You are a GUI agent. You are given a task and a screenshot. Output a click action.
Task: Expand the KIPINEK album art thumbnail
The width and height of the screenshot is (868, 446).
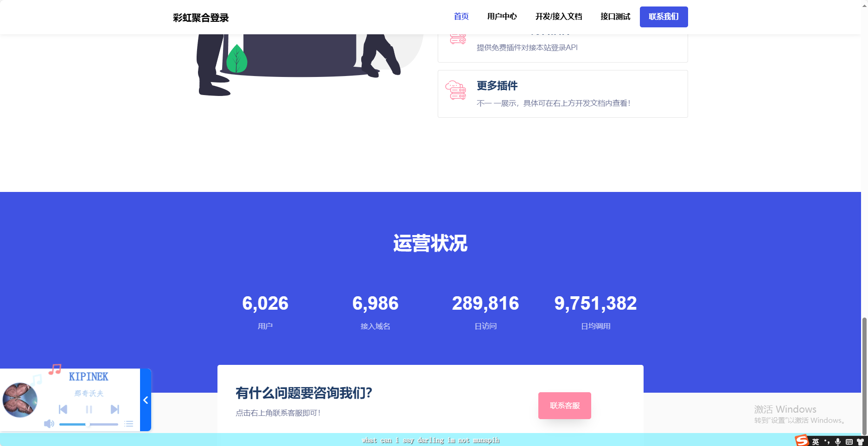pyautogui.click(x=20, y=400)
